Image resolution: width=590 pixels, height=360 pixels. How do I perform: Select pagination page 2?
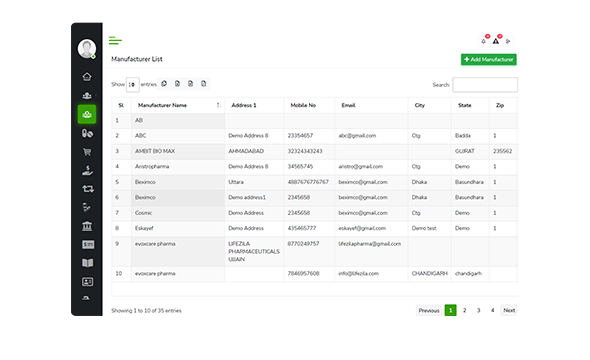click(x=464, y=310)
